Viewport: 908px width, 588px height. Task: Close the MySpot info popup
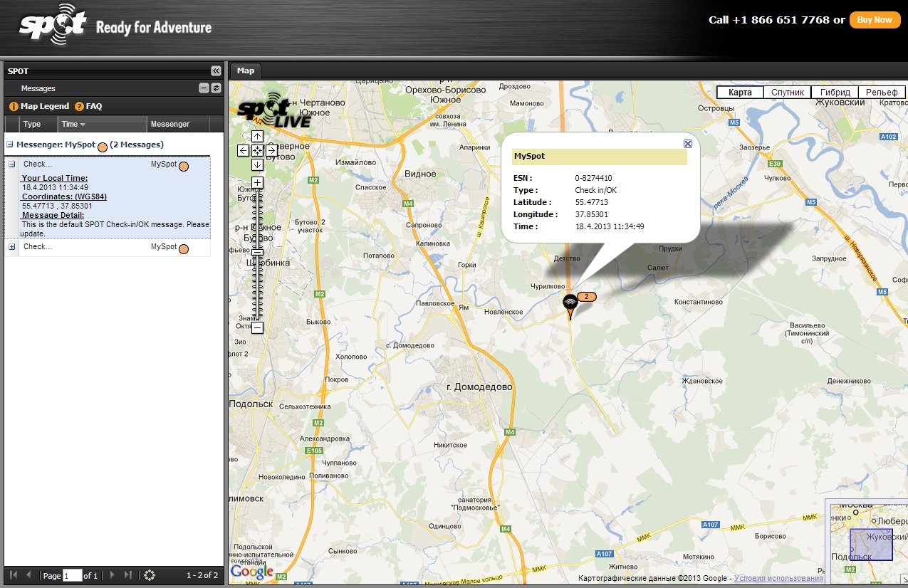[x=688, y=143]
